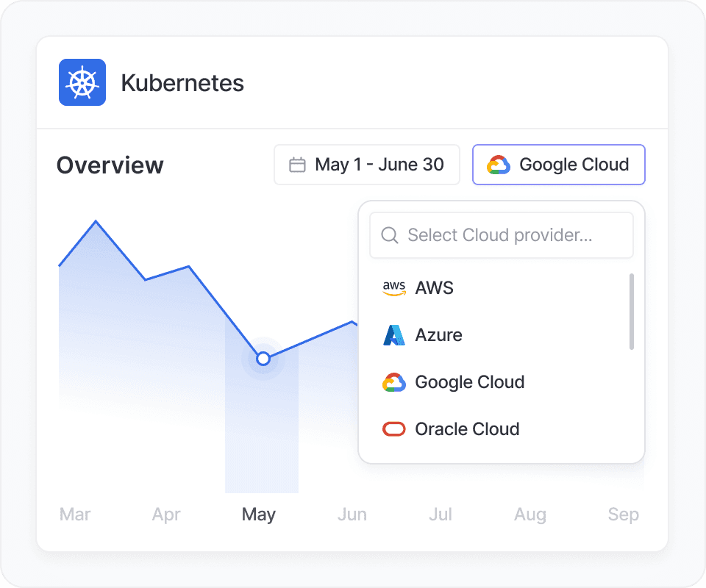Click the Azure logo in the provider list
This screenshot has width=706, height=588.
(x=394, y=335)
